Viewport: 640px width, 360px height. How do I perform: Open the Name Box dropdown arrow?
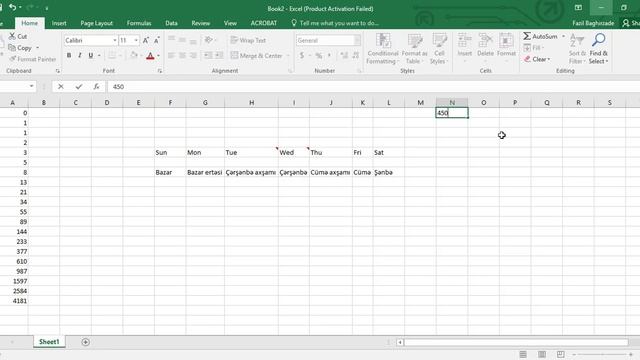point(31,87)
